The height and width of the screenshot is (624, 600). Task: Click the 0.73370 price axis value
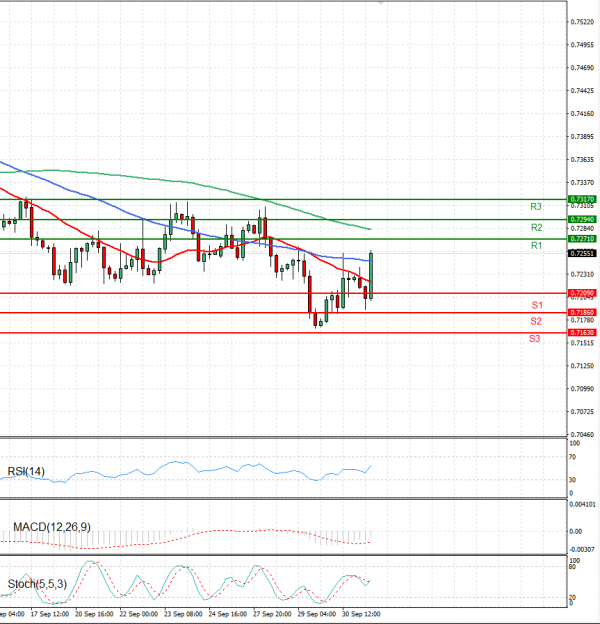click(x=582, y=183)
